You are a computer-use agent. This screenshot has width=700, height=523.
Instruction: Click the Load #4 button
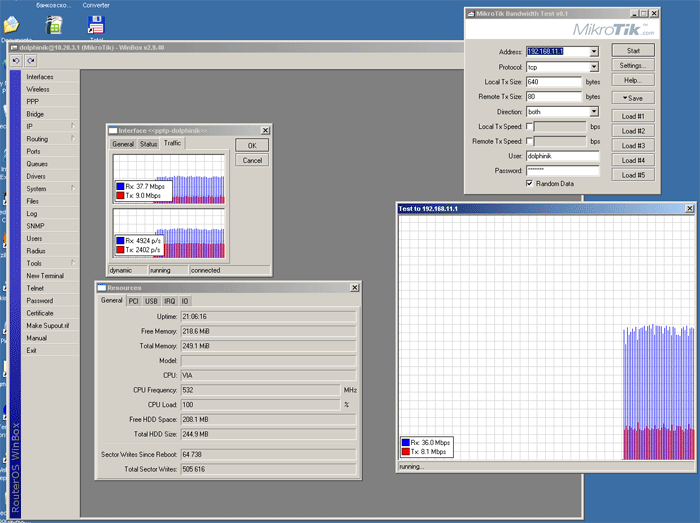click(x=633, y=160)
